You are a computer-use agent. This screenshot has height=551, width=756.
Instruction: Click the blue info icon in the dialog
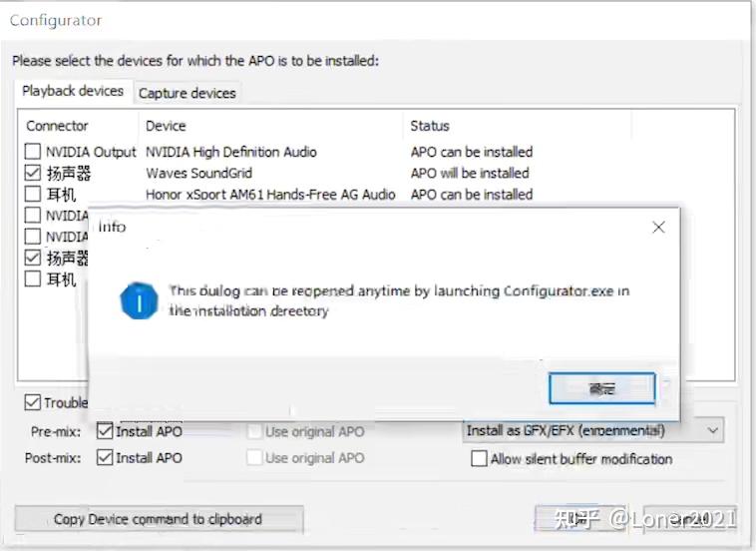(x=139, y=300)
